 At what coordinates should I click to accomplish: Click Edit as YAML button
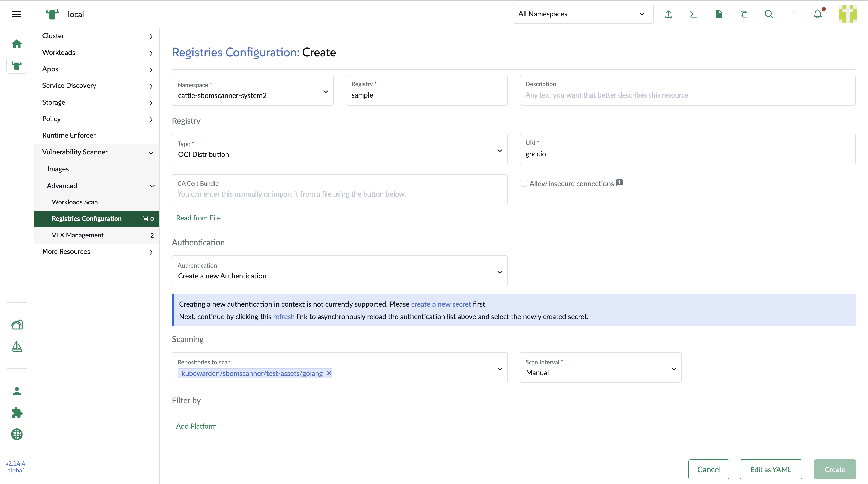771,469
